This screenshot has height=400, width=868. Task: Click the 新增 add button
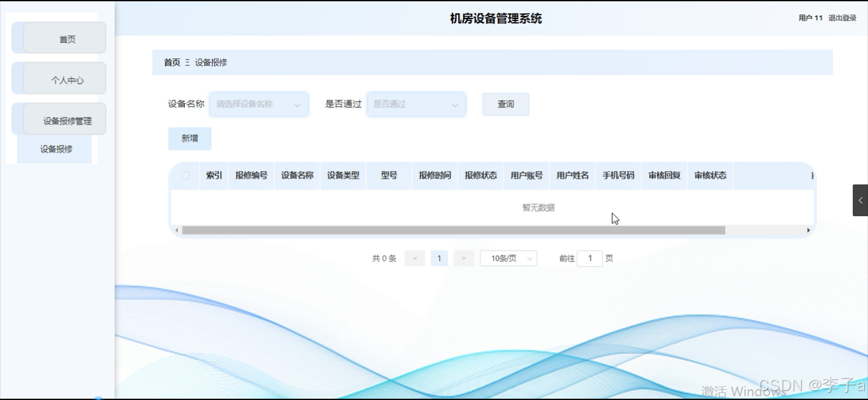click(189, 139)
